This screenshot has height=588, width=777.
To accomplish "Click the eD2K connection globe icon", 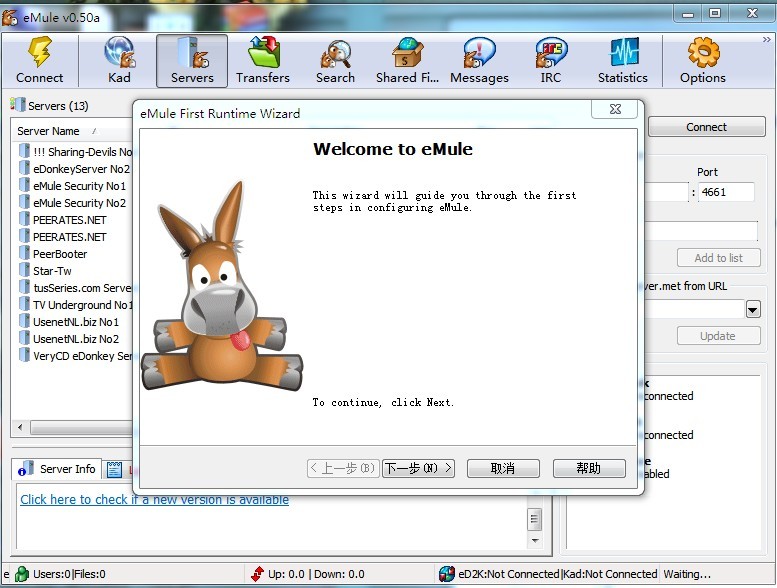I will pyautogui.click(x=446, y=574).
